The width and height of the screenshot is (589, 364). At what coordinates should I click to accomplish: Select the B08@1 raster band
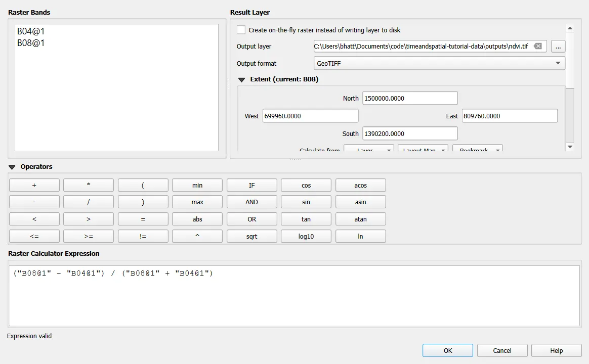(x=31, y=43)
